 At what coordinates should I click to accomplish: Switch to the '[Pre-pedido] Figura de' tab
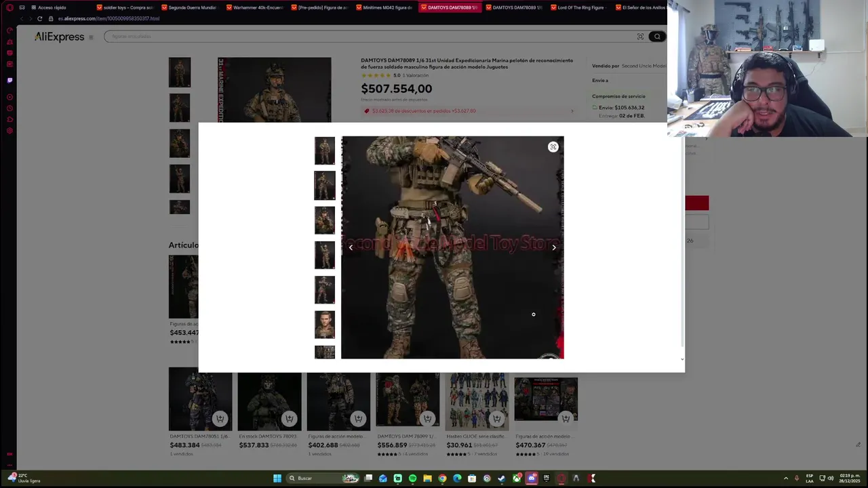pyautogui.click(x=320, y=7)
